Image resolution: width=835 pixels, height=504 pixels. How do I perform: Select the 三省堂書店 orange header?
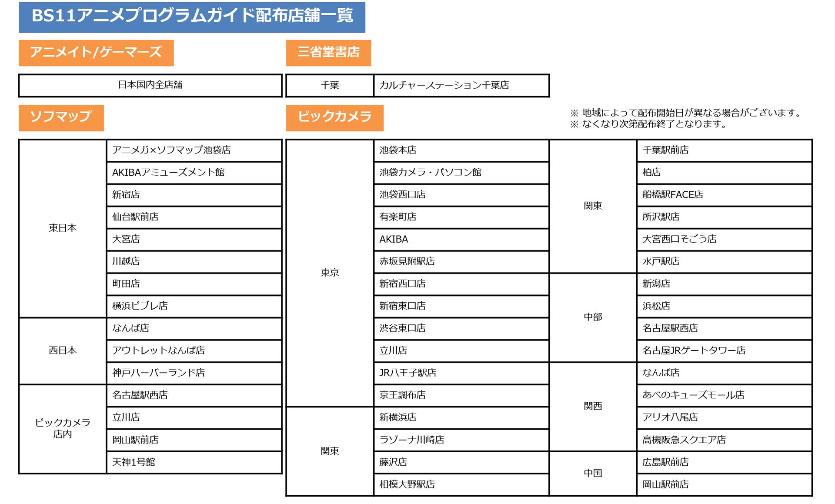pos(328,53)
